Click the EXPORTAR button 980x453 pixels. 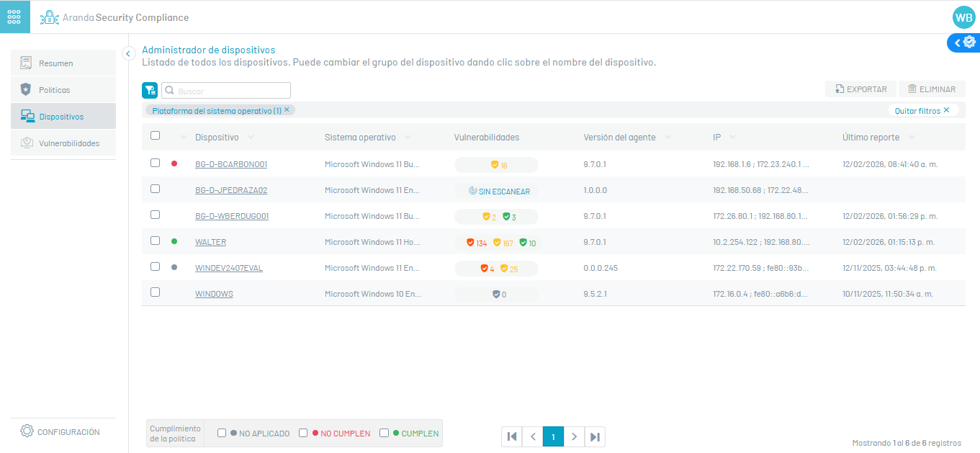point(860,89)
